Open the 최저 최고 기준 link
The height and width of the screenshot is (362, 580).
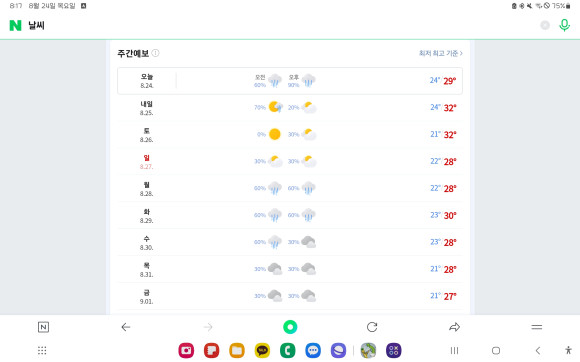point(441,53)
